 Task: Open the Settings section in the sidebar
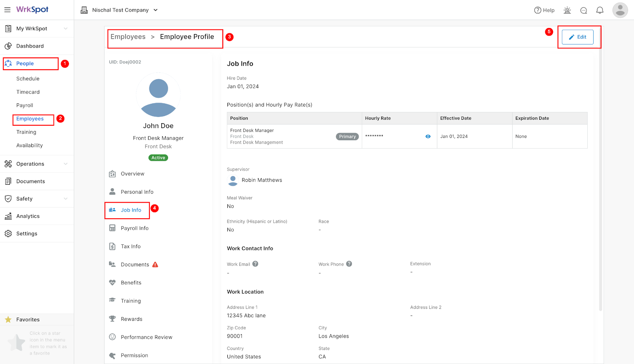click(27, 233)
